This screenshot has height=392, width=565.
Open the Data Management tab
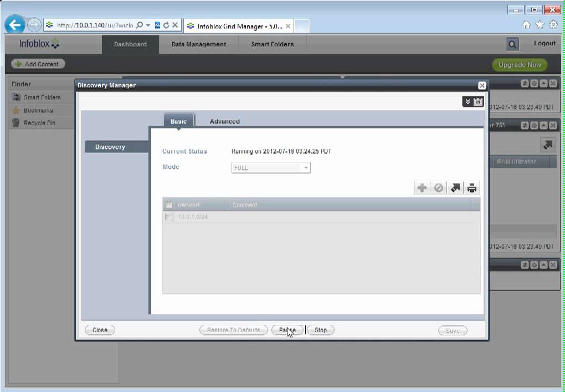(x=198, y=44)
